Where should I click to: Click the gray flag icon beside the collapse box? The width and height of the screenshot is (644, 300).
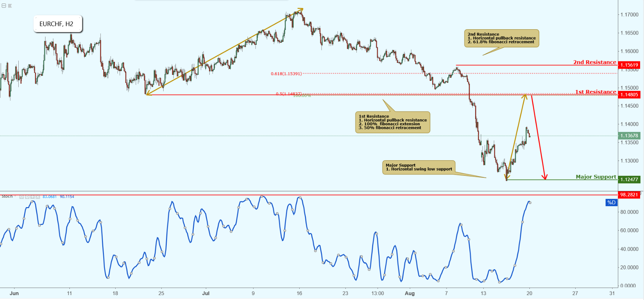(x=10, y=6)
